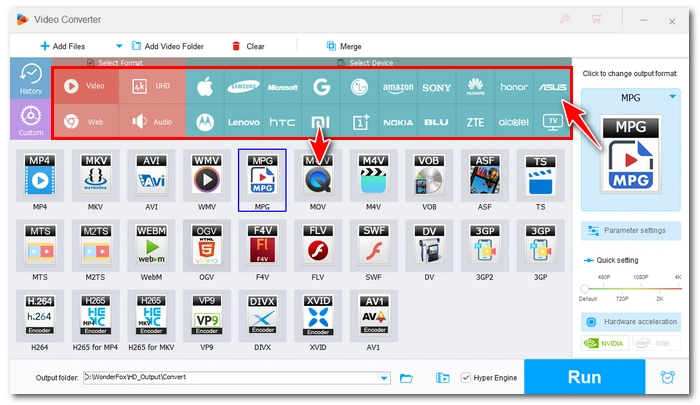This screenshot has width=700, height=405.
Task: Open the shopping cart icon
Action: click(x=596, y=19)
